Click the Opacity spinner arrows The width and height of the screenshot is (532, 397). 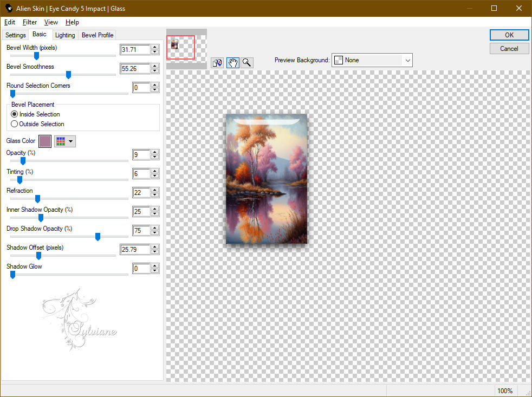pyautogui.click(x=155, y=155)
